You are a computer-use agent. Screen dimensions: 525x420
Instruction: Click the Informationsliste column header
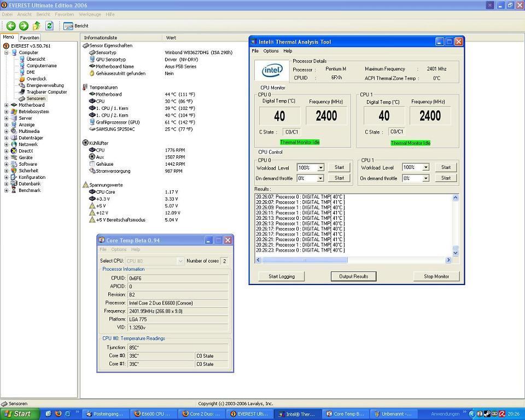coord(122,38)
